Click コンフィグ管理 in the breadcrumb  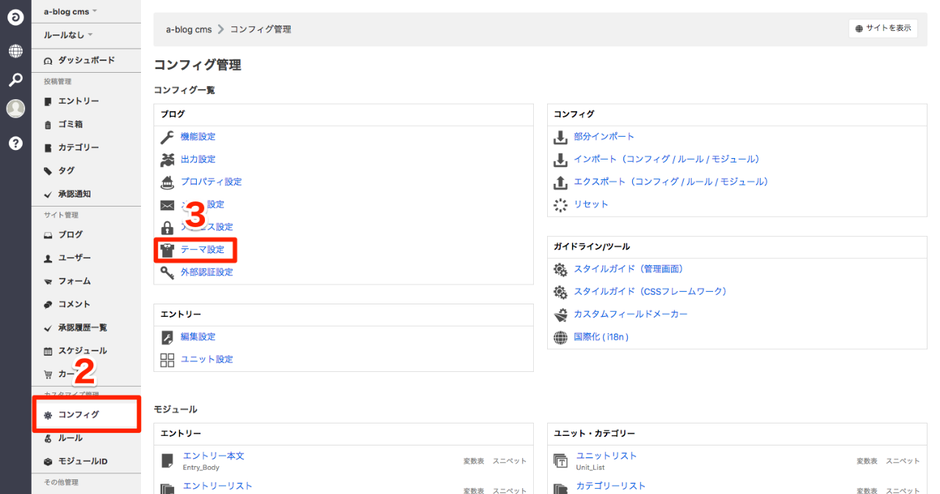(x=261, y=29)
